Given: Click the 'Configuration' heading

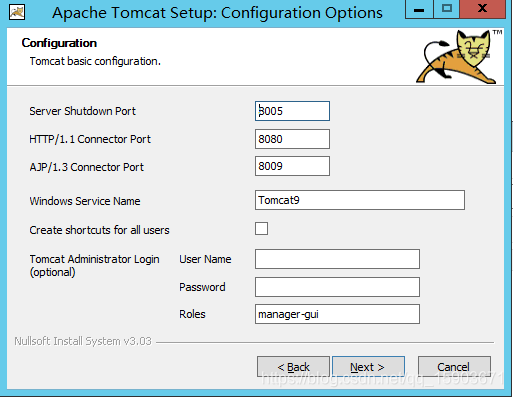Looking at the screenshot, I should (59, 43).
